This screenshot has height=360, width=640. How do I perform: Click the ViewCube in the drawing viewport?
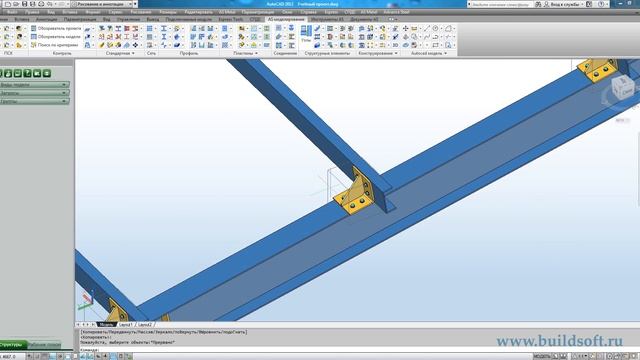(x=623, y=88)
